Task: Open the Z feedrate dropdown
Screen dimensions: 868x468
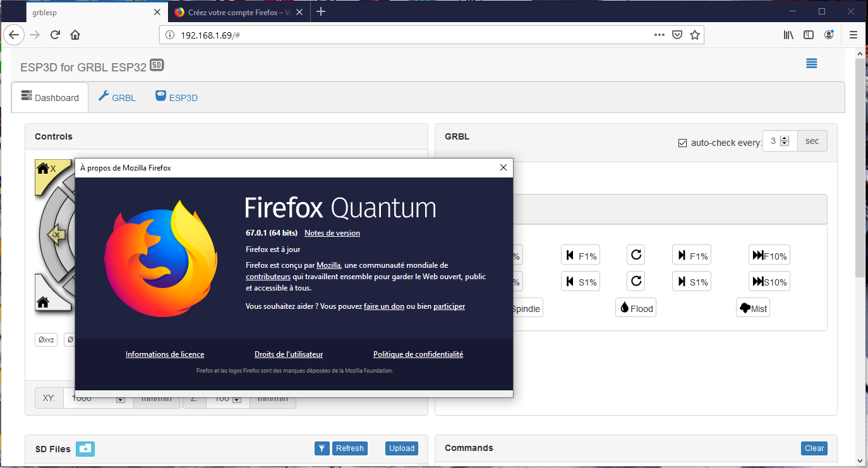Action: pyautogui.click(x=236, y=399)
